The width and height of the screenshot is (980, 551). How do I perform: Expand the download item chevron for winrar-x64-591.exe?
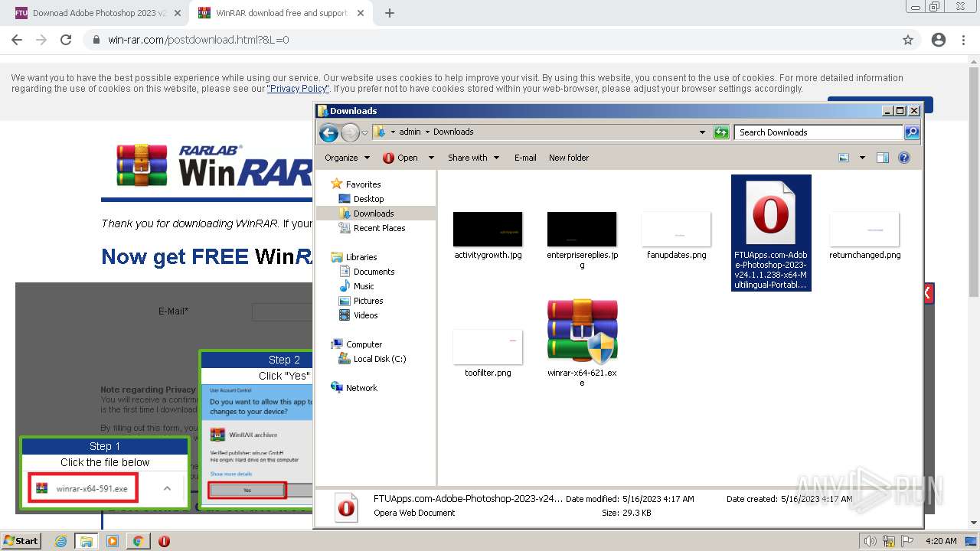(167, 488)
